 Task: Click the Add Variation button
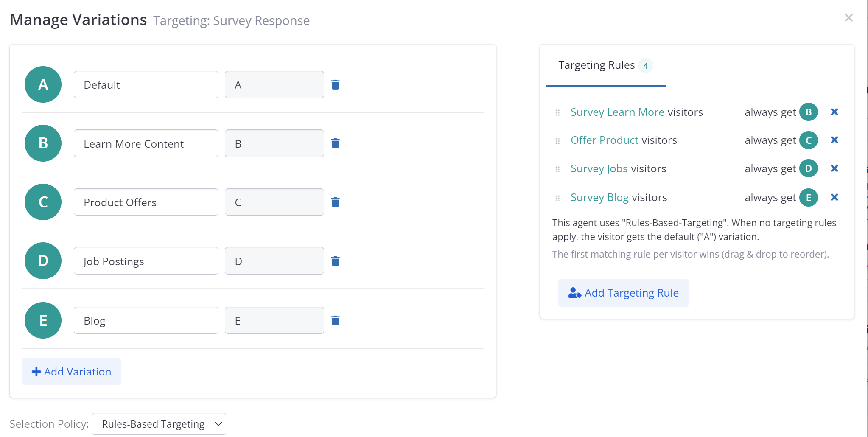[x=71, y=372]
